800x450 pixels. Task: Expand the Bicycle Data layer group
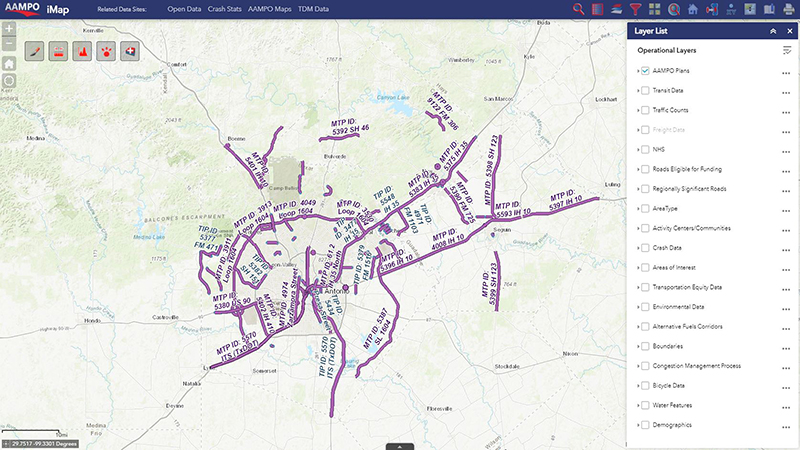click(637, 385)
